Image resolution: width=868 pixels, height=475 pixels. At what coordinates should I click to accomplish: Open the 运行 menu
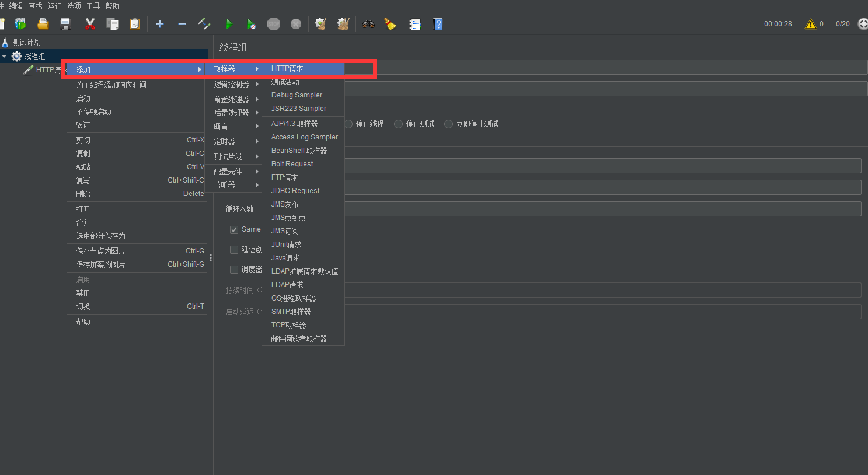click(x=54, y=6)
